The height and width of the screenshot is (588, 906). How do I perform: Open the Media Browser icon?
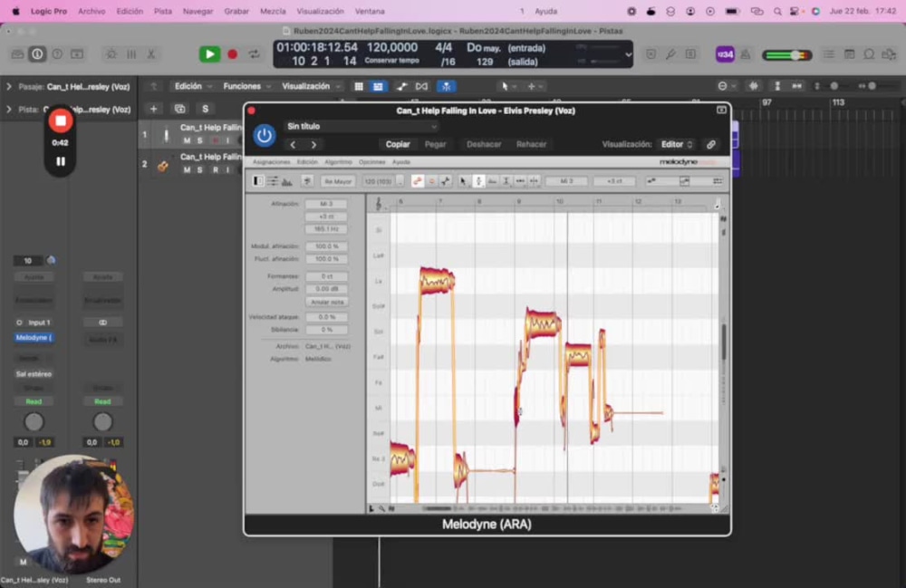889,54
